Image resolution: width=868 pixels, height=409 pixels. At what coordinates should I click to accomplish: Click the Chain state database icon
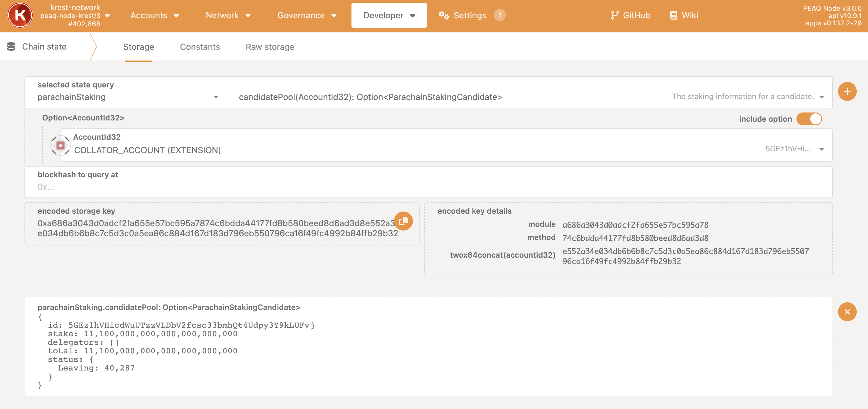11,46
